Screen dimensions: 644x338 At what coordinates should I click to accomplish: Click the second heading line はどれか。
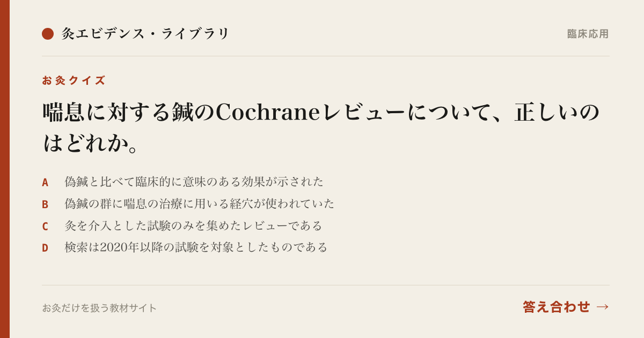[92, 143]
